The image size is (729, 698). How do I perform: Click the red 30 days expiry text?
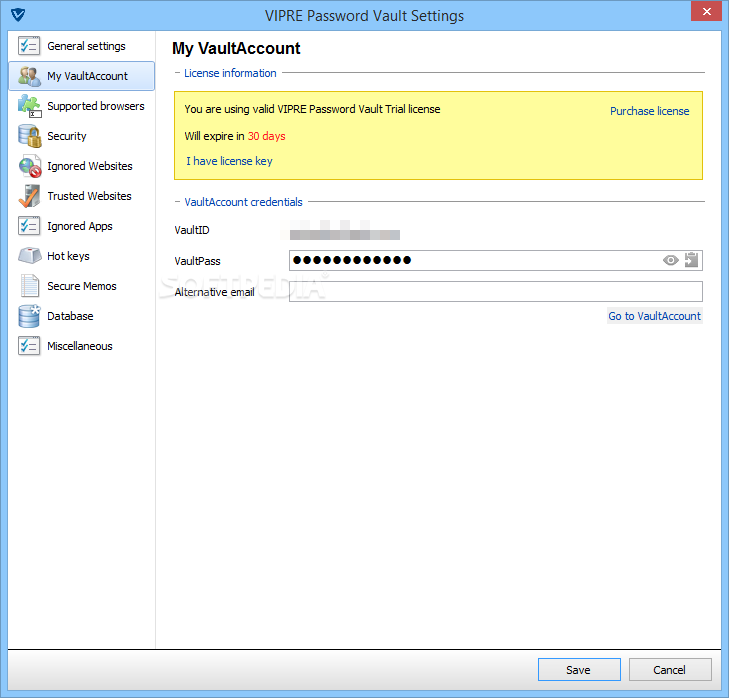point(266,136)
